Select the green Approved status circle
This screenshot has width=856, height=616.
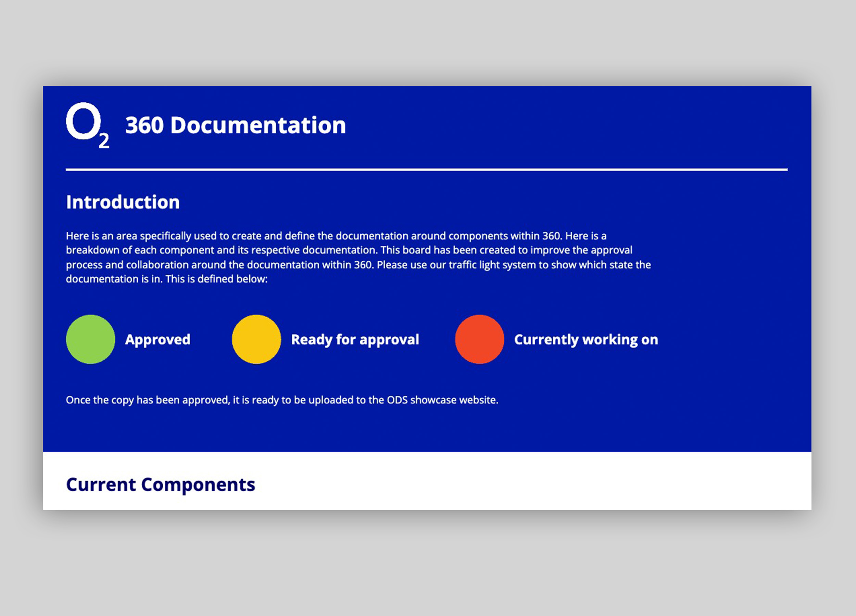pos(91,339)
